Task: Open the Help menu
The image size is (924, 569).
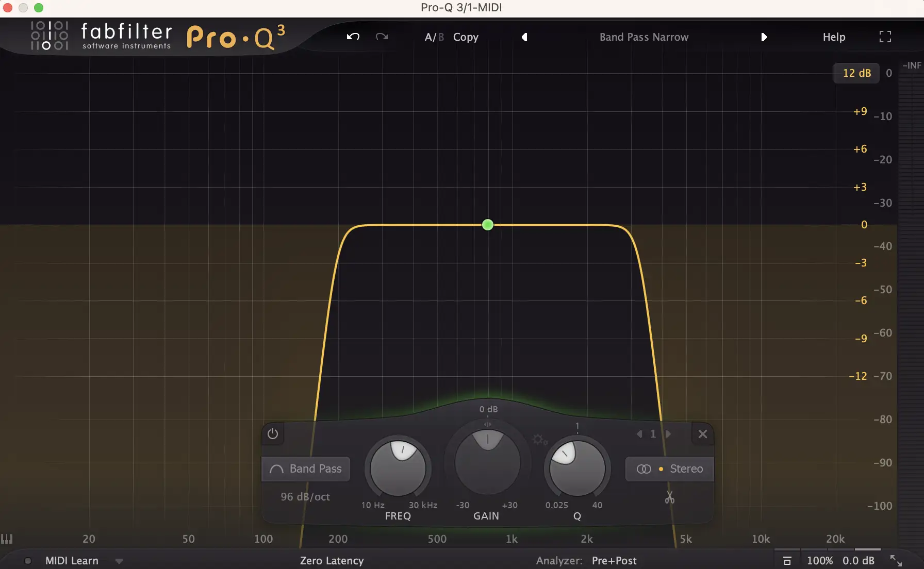Action: pos(834,37)
